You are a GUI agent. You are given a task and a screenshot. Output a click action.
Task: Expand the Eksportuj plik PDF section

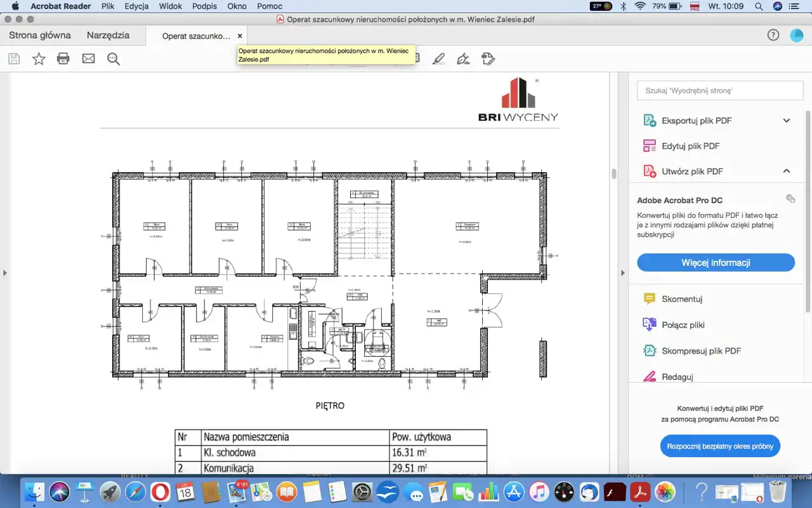click(786, 121)
